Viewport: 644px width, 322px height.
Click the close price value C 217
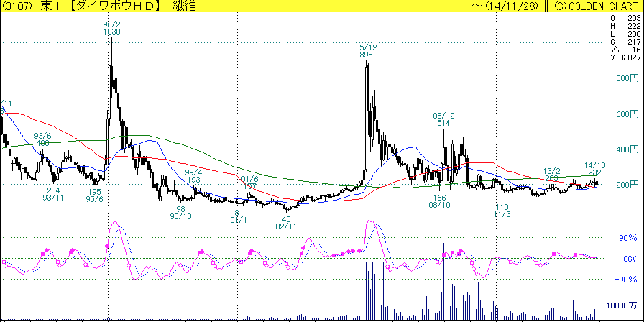pyautogui.click(x=625, y=42)
